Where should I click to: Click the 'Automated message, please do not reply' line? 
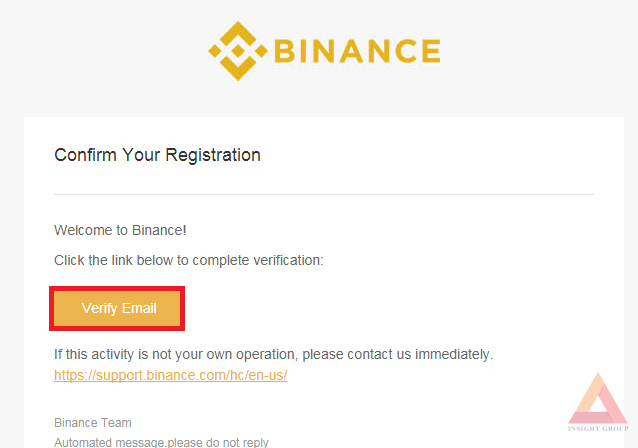[x=161, y=442]
